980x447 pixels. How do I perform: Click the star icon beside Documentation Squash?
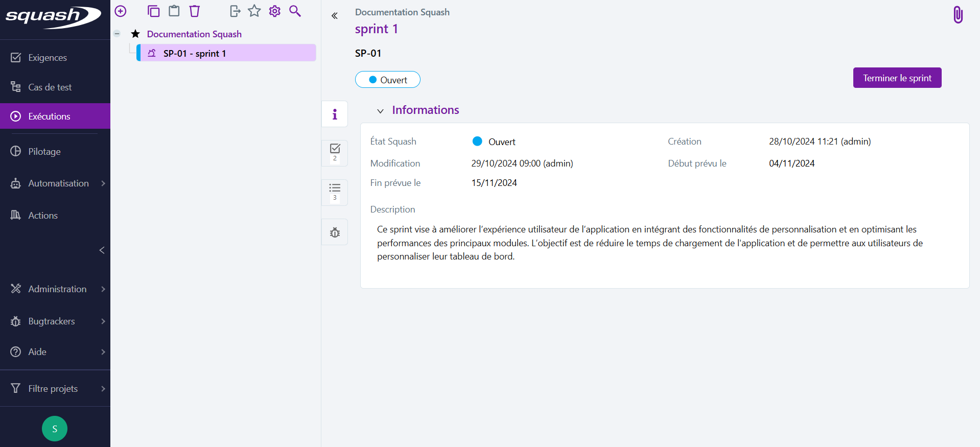(x=135, y=34)
